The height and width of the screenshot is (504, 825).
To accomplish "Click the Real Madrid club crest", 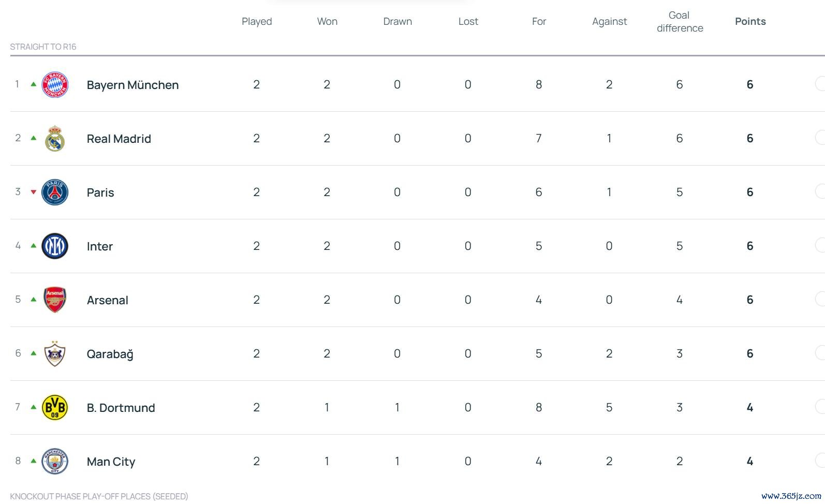I will [55, 139].
